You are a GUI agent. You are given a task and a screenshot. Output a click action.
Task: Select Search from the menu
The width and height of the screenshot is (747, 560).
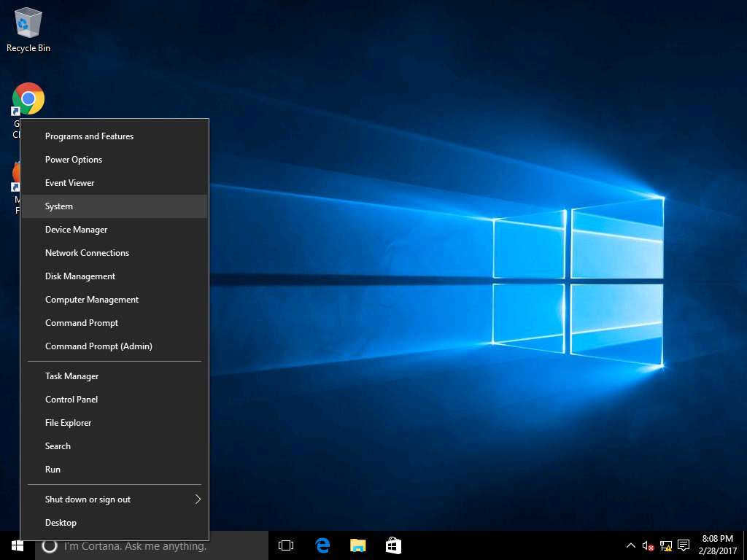click(x=115, y=446)
